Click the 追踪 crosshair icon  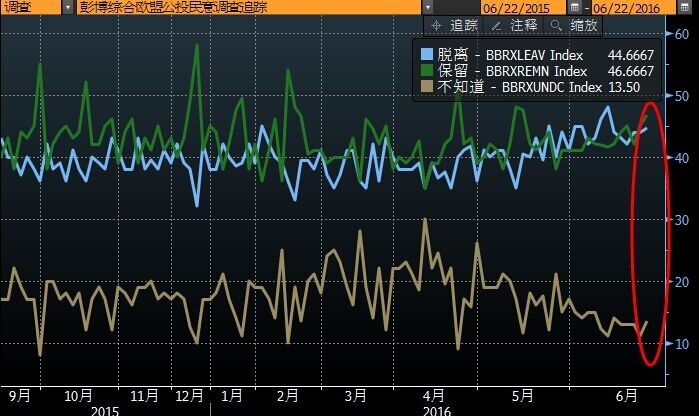click(x=437, y=24)
